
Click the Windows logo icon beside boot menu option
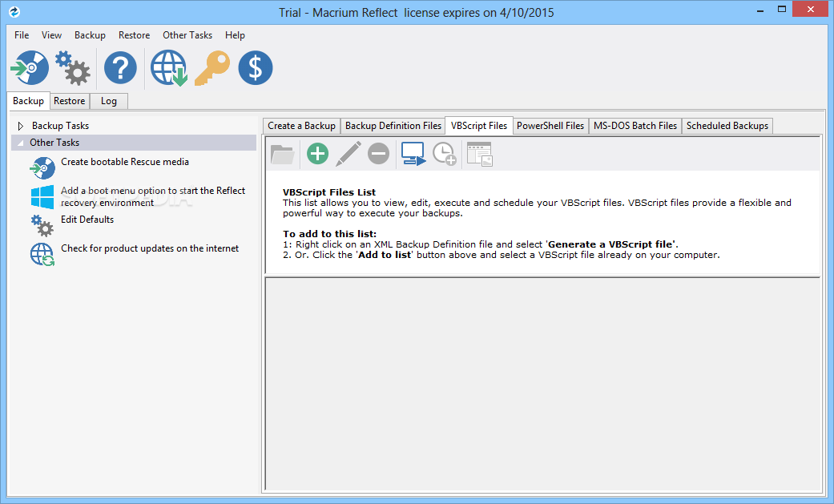(x=42, y=197)
